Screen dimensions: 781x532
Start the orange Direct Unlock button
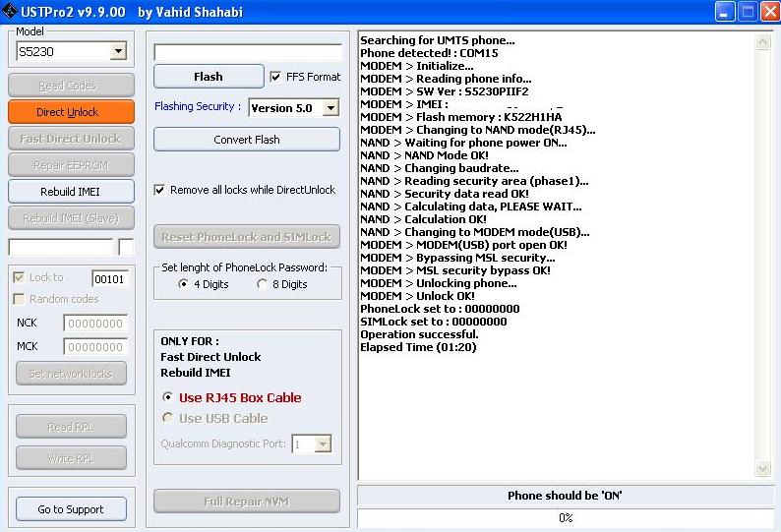coord(71,112)
